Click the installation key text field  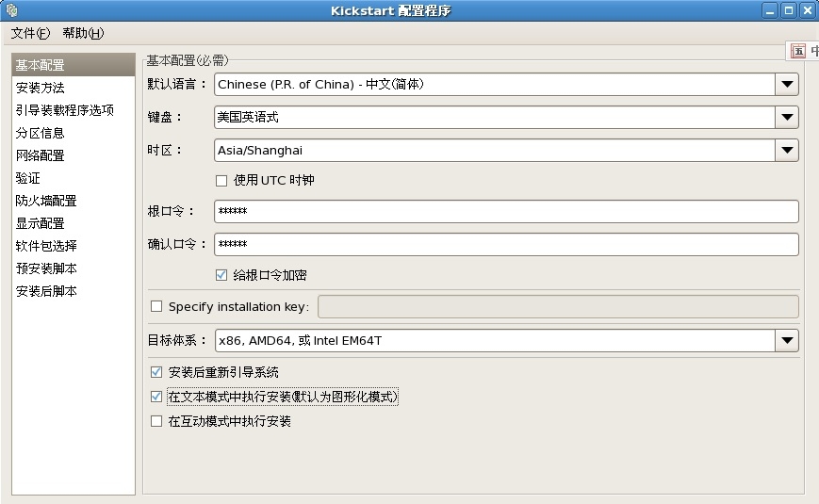558,306
